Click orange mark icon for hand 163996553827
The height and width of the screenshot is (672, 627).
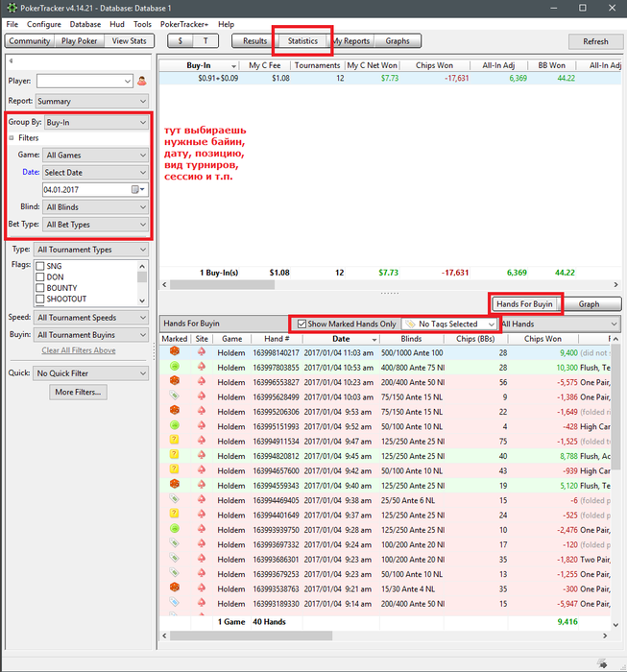point(175,381)
